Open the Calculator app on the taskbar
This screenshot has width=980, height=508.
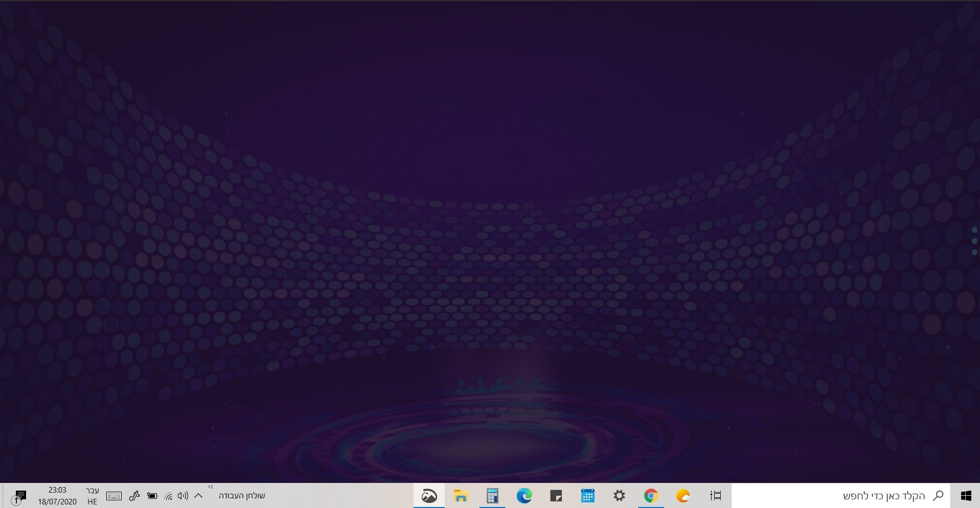pyautogui.click(x=492, y=495)
